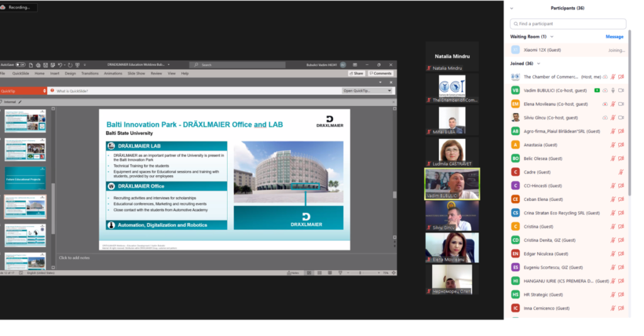Toggle camera for Elena Movileanu
This screenshot has height=336, width=644.
tap(621, 104)
